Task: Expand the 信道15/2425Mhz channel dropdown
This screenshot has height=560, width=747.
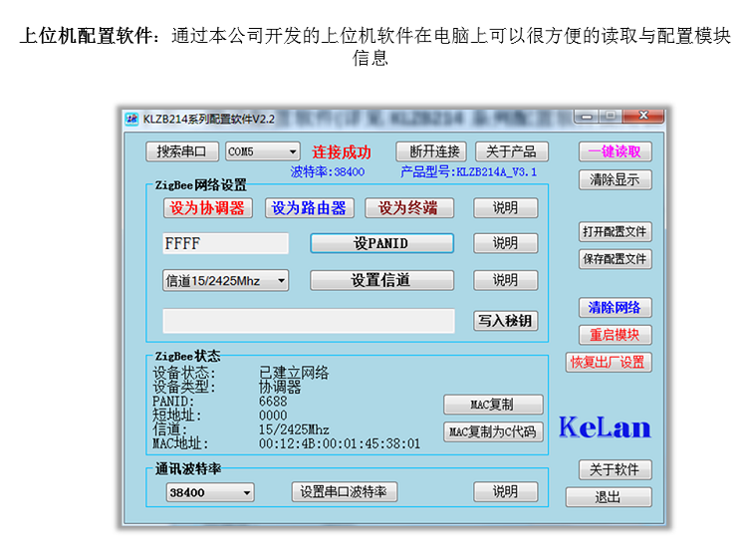Action: click(225, 281)
